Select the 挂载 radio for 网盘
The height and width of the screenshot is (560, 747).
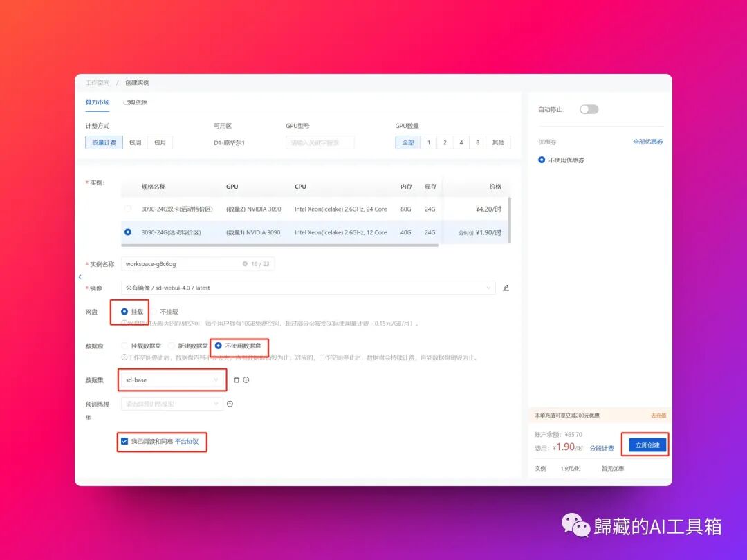point(124,311)
